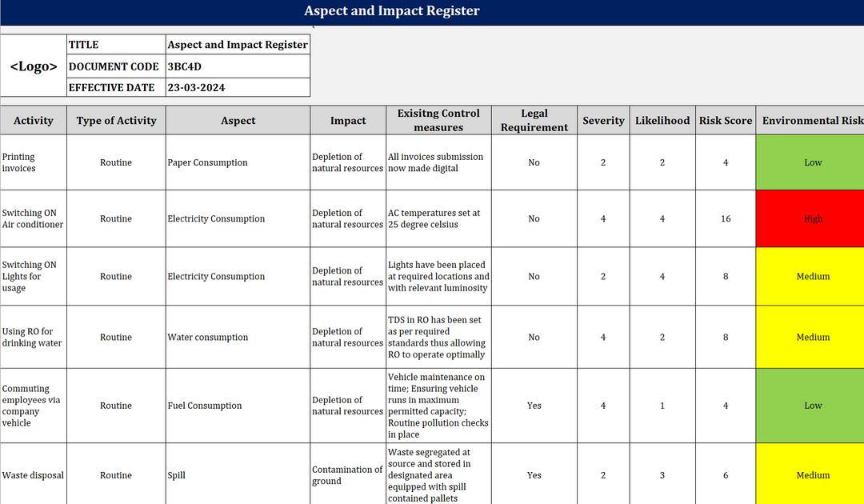Select the Risk Score value 16
The height and width of the screenshot is (504, 864).
click(x=726, y=218)
